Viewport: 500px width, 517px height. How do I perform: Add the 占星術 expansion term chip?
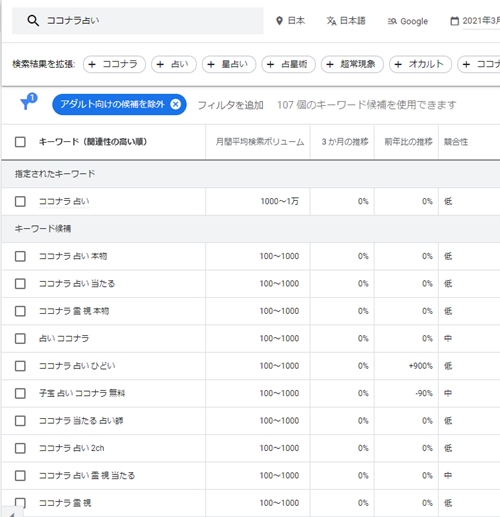tap(288, 64)
